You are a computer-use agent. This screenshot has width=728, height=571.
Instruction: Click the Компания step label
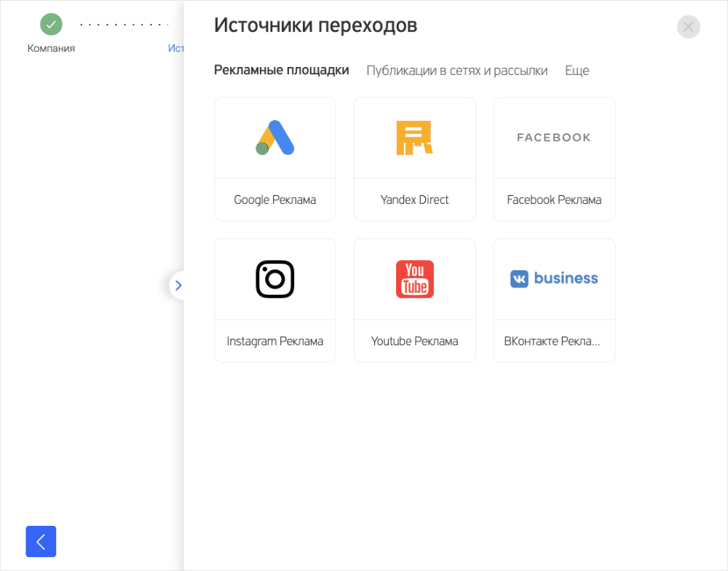(51, 48)
